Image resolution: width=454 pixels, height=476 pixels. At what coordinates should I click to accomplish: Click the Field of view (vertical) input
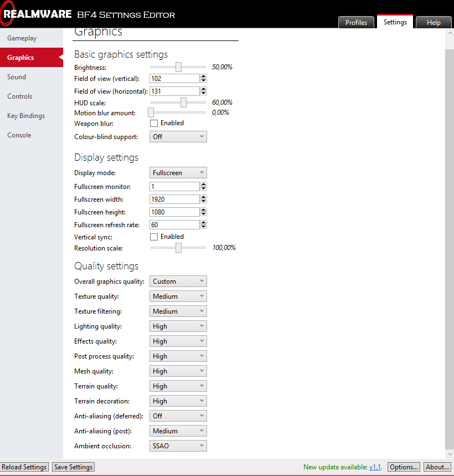174,78
